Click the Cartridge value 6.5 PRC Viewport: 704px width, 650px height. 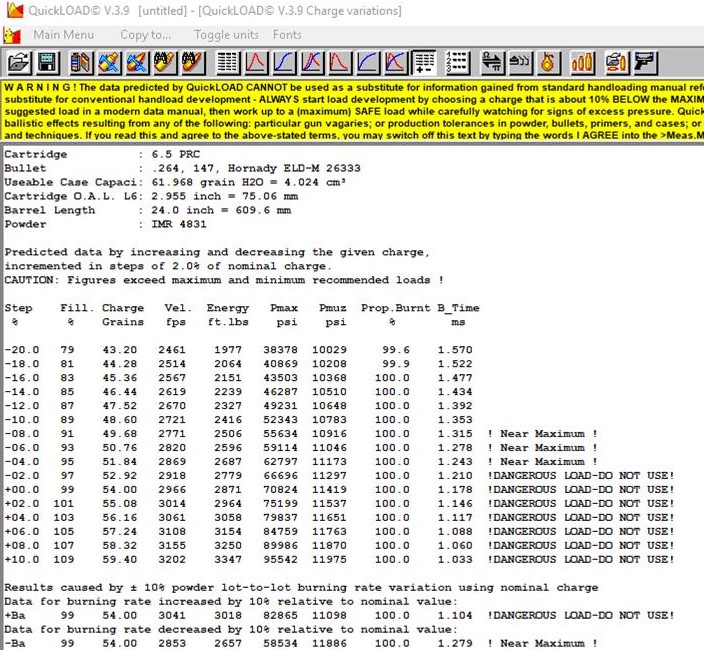[x=176, y=154]
